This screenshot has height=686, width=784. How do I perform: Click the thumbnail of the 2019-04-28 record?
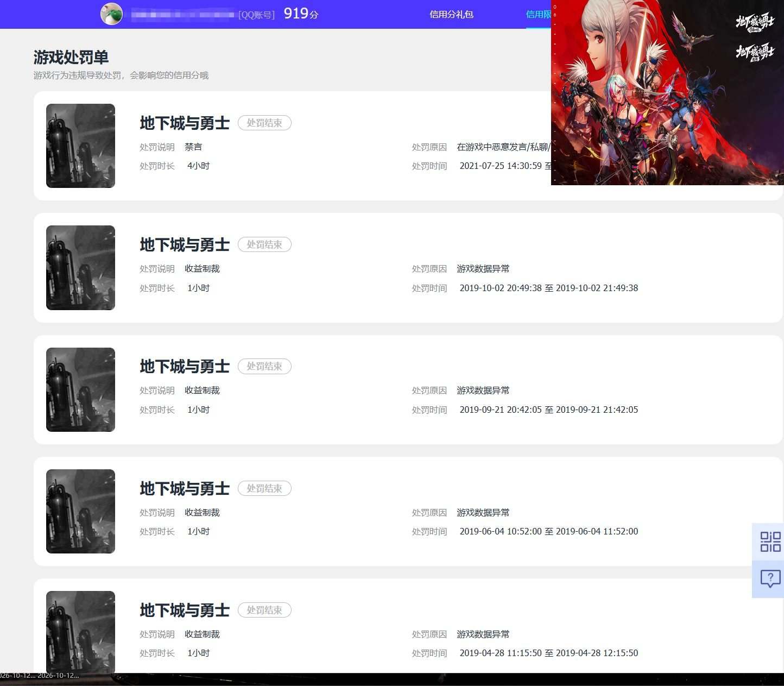click(x=80, y=632)
